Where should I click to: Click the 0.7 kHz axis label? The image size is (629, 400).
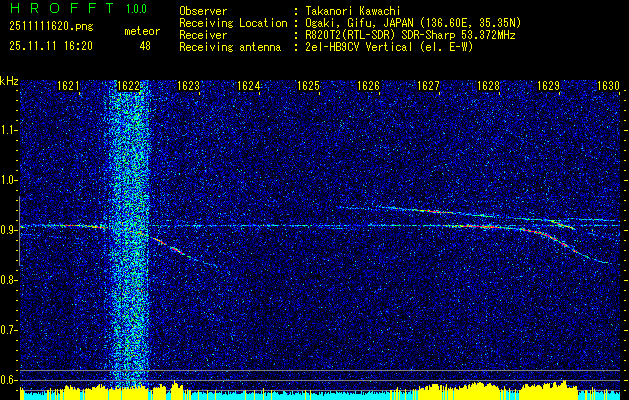tap(9, 330)
